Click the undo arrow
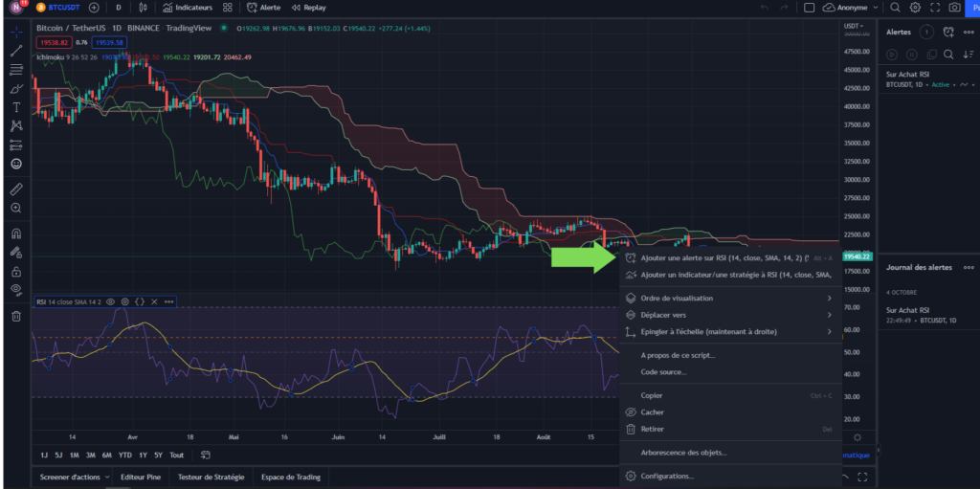 (x=765, y=8)
